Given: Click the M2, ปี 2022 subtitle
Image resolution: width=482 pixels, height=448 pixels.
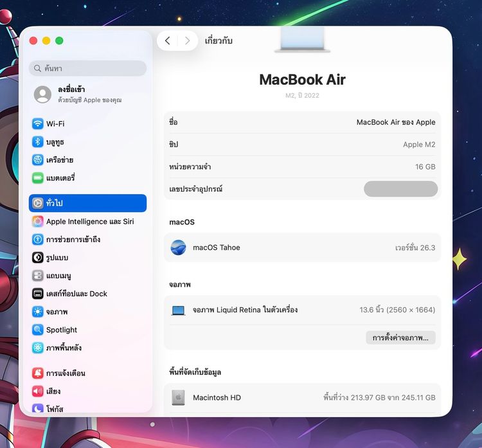Looking at the screenshot, I should click(x=302, y=95).
